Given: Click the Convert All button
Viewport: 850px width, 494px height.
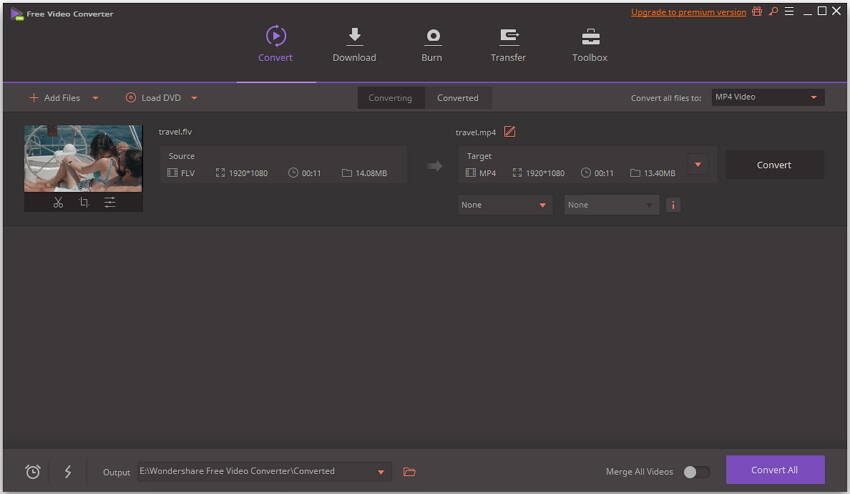Looking at the screenshot, I should coord(775,470).
